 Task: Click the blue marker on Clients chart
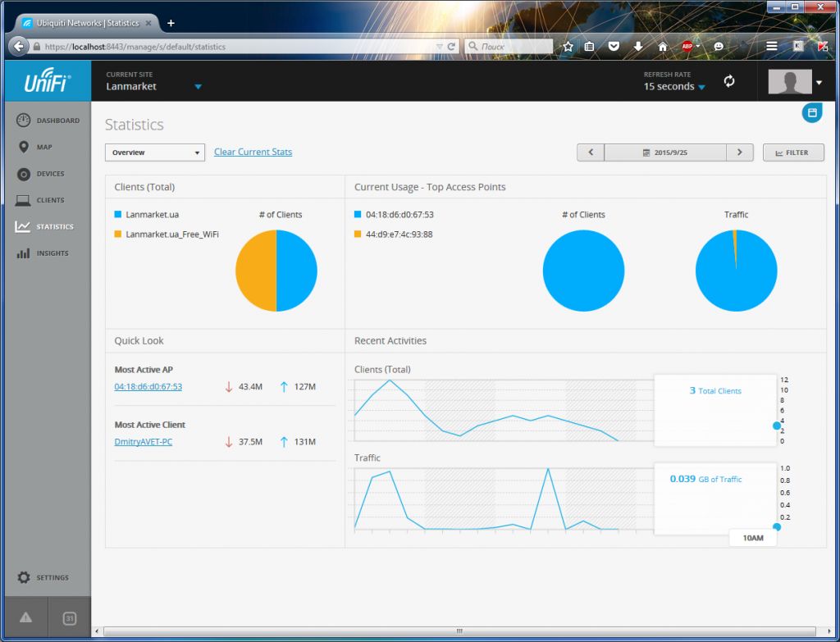[x=777, y=426]
